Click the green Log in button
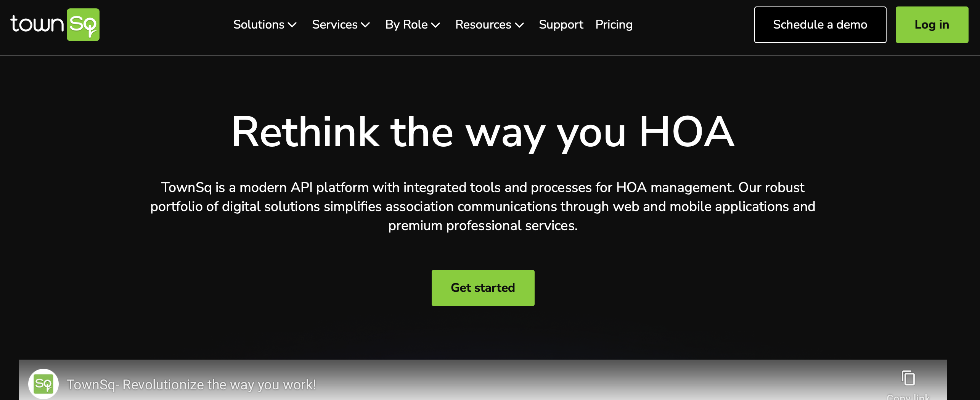 click(x=932, y=25)
